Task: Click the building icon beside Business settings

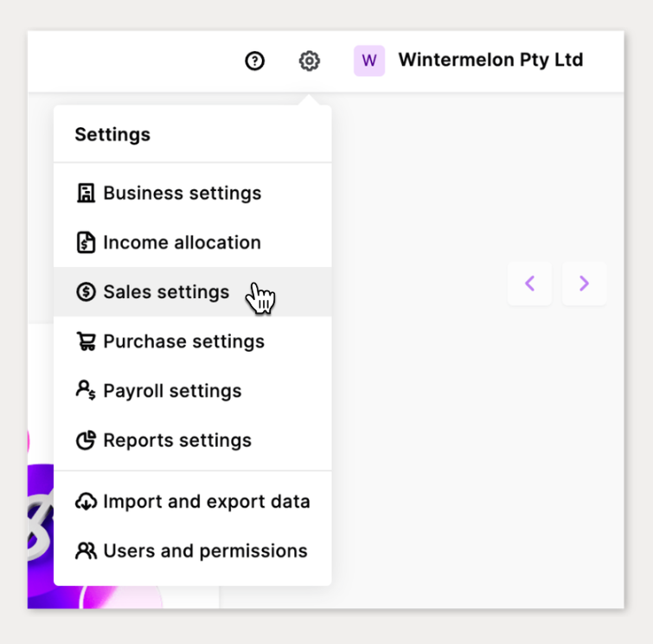Action: (x=86, y=193)
